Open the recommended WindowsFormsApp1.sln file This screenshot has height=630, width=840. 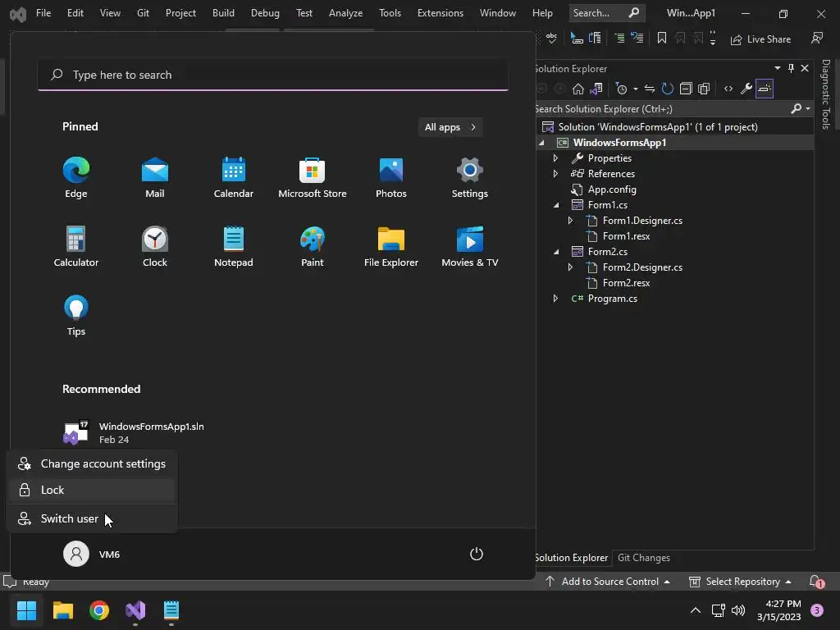[x=134, y=432]
